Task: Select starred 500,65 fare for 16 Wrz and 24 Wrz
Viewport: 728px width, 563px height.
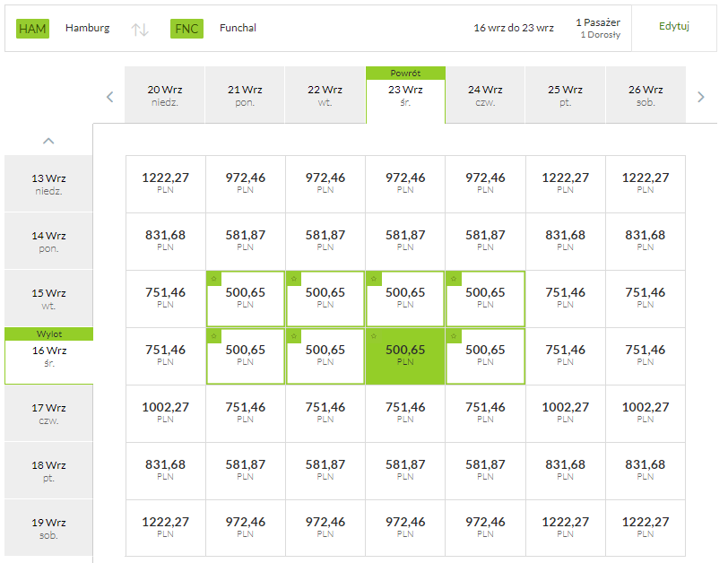Action: pyautogui.click(x=485, y=356)
